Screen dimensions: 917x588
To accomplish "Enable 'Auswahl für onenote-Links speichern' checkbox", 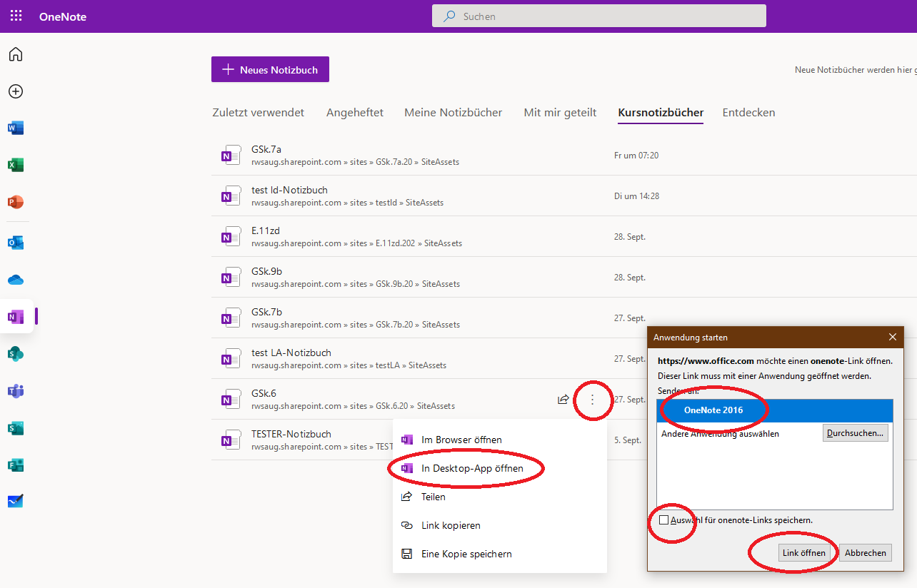I will tap(663, 520).
